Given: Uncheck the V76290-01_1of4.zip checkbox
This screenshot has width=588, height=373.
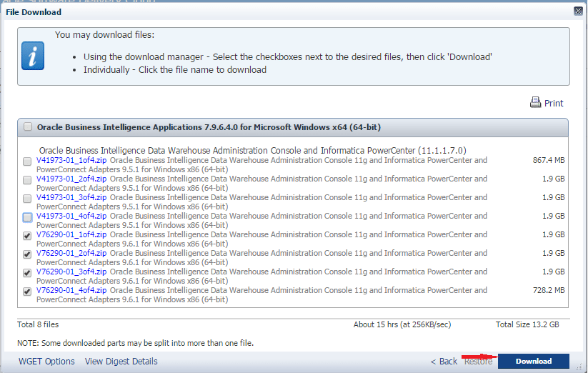Looking at the screenshot, I should [x=27, y=236].
